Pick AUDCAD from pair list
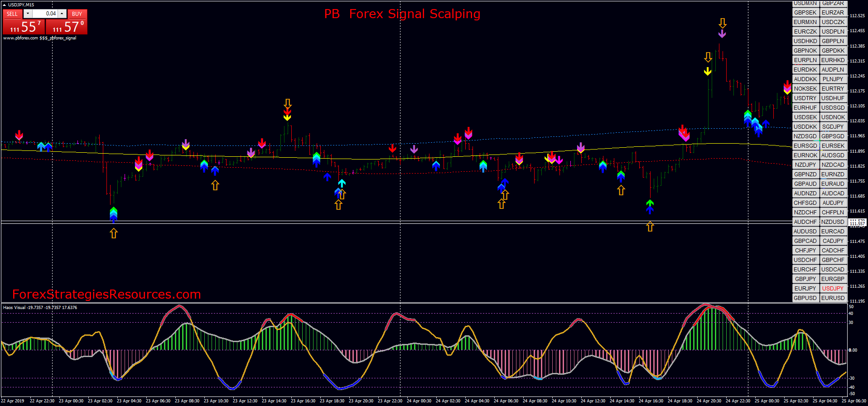The image size is (868, 406). coord(833,193)
